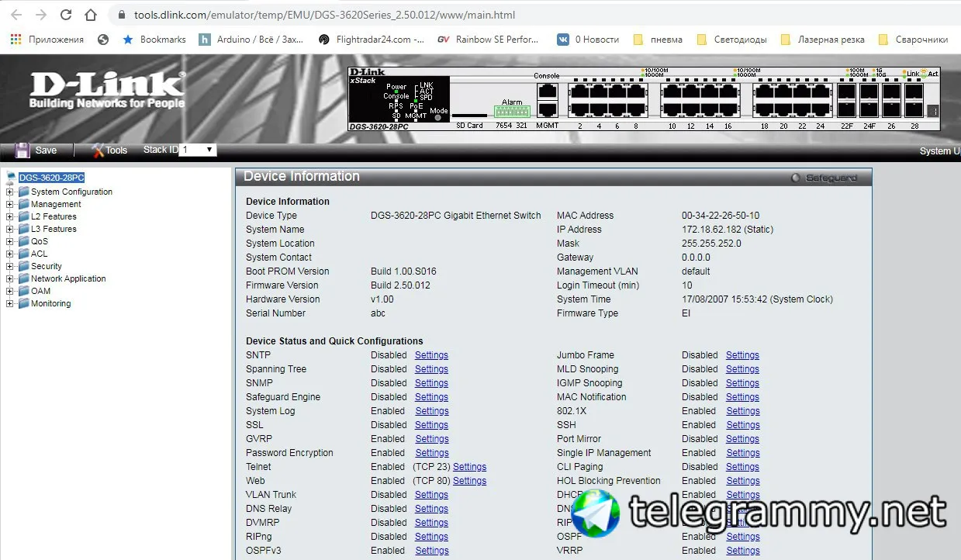Click the browser forward arrow

coord(41,15)
